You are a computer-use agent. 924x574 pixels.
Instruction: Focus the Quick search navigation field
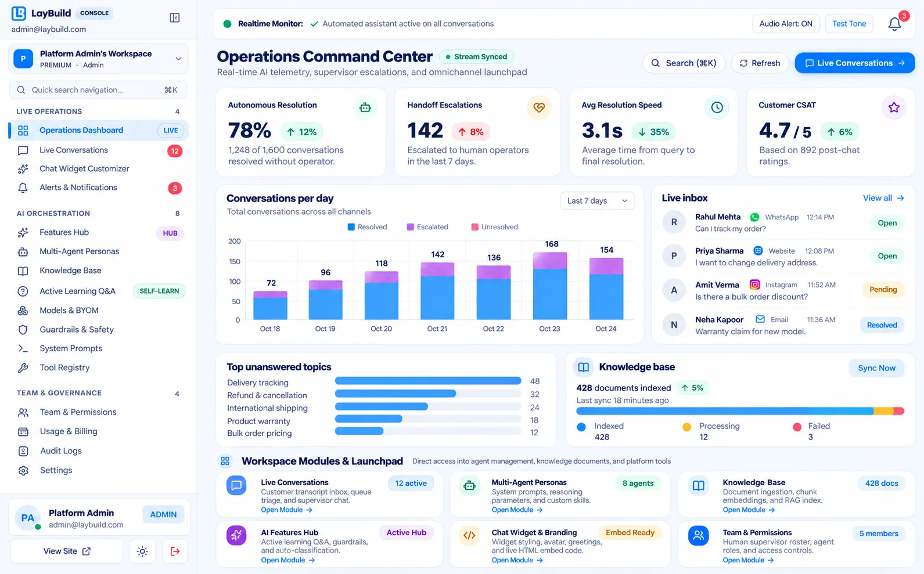tap(98, 90)
